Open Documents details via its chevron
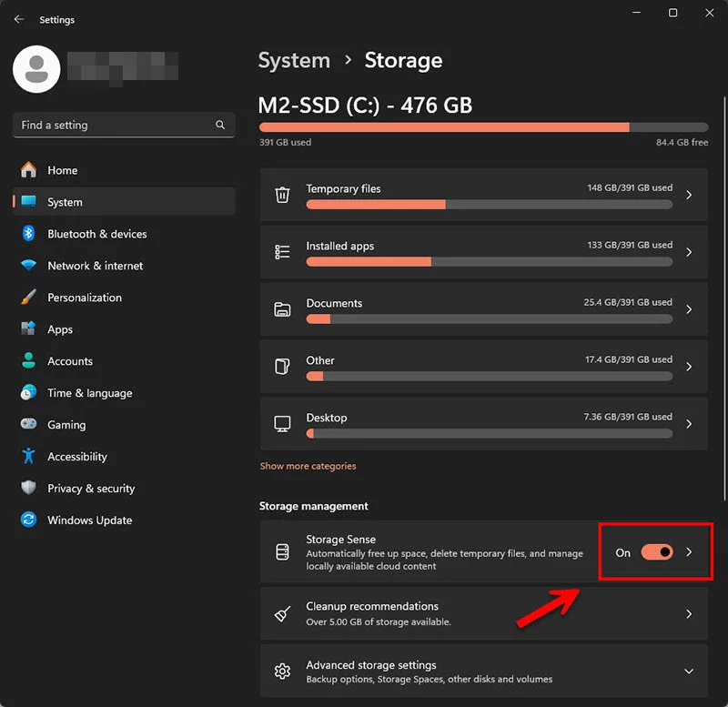728x707 pixels. tap(689, 309)
